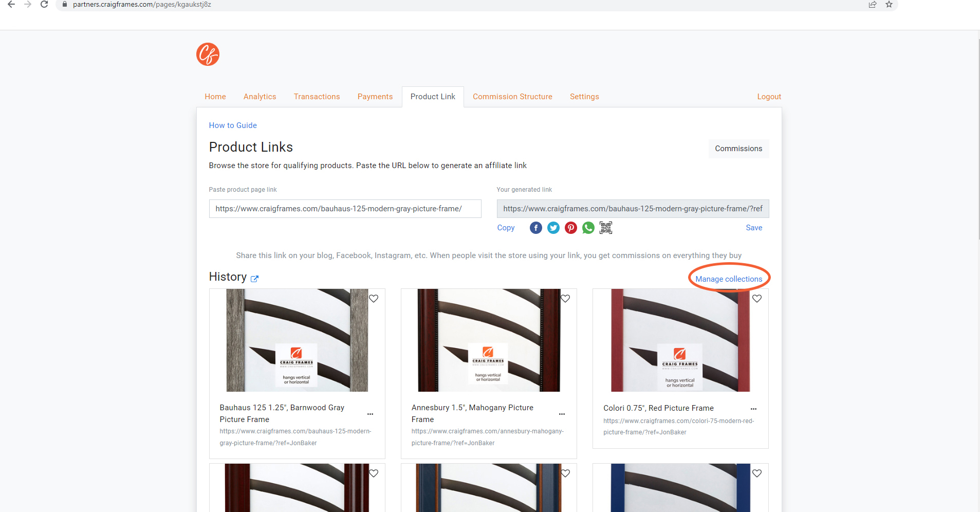Image resolution: width=980 pixels, height=512 pixels.
Task: Open the Colori Red affiliate URL
Action: [x=679, y=427]
